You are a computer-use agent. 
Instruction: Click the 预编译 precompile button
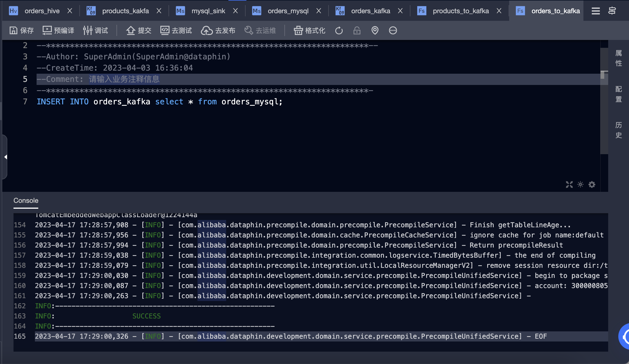pos(58,30)
